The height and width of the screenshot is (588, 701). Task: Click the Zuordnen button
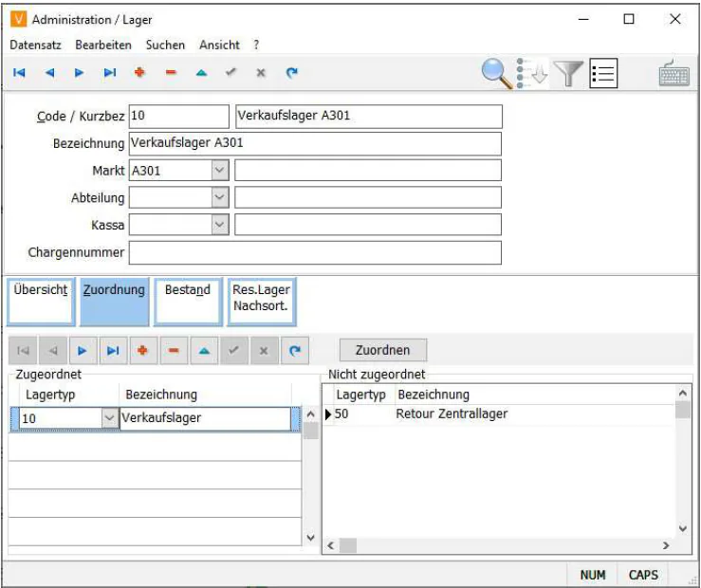[x=382, y=350]
